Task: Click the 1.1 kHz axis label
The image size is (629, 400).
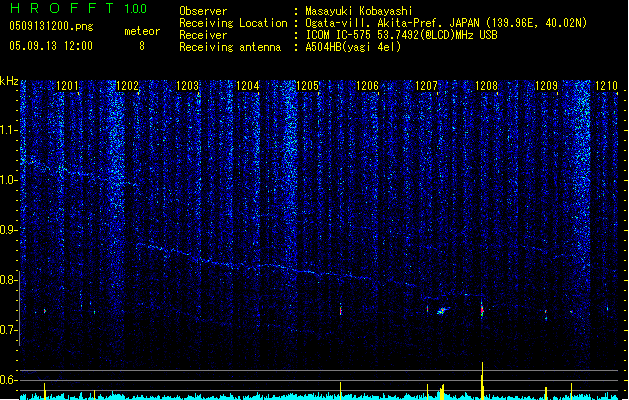Action: [x=8, y=130]
